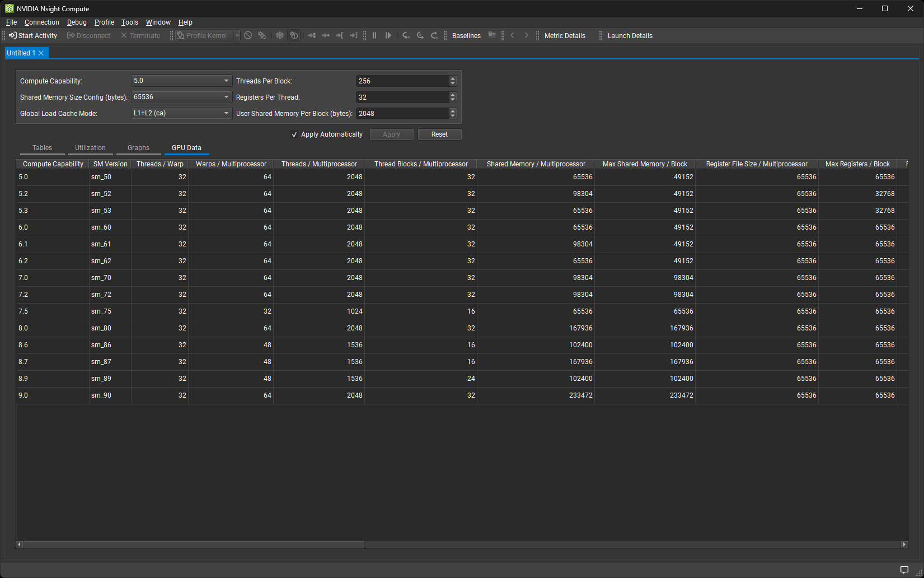Image resolution: width=924 pixels, height=578 pixels.
Task: Click the run-to-range-start bracket icon
Action: [x=340, y=35]
